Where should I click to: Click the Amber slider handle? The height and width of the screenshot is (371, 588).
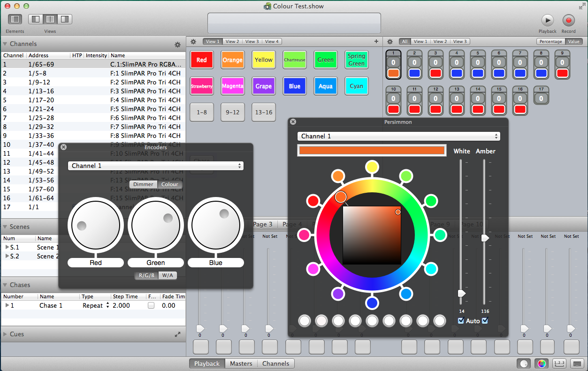[x=485, y=238]
